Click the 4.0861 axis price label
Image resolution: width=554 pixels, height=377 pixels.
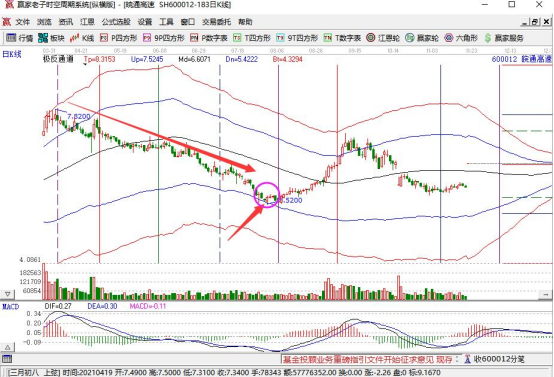(x=30, y=260)
